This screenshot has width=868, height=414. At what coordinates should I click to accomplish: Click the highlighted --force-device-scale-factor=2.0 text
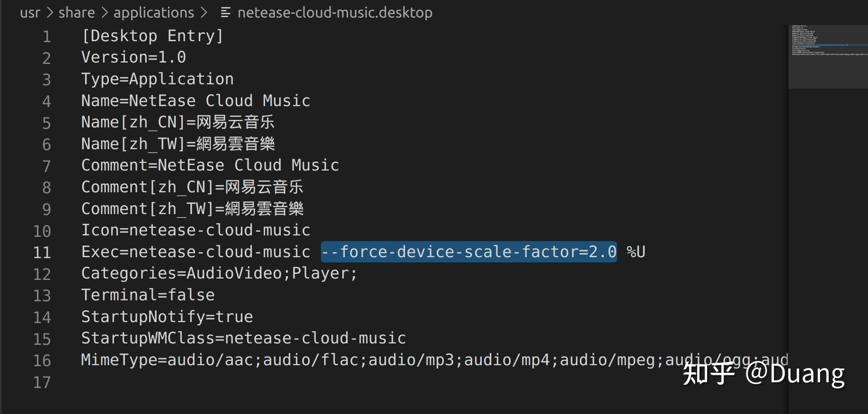tap(469, 252)
